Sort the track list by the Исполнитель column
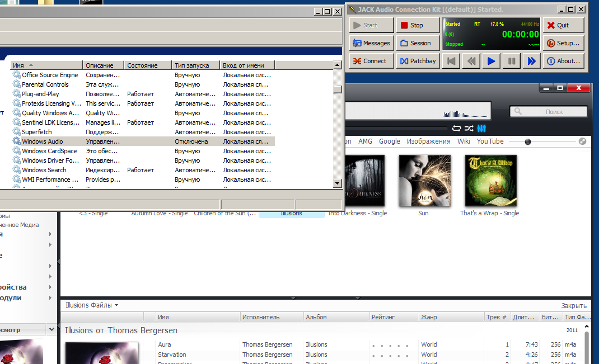This screenshot has height=364, width=599. [x=272, y=317]
